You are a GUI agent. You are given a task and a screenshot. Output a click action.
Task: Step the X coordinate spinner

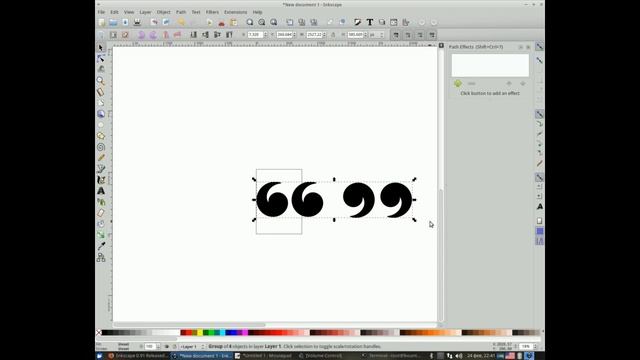[266, 35]
